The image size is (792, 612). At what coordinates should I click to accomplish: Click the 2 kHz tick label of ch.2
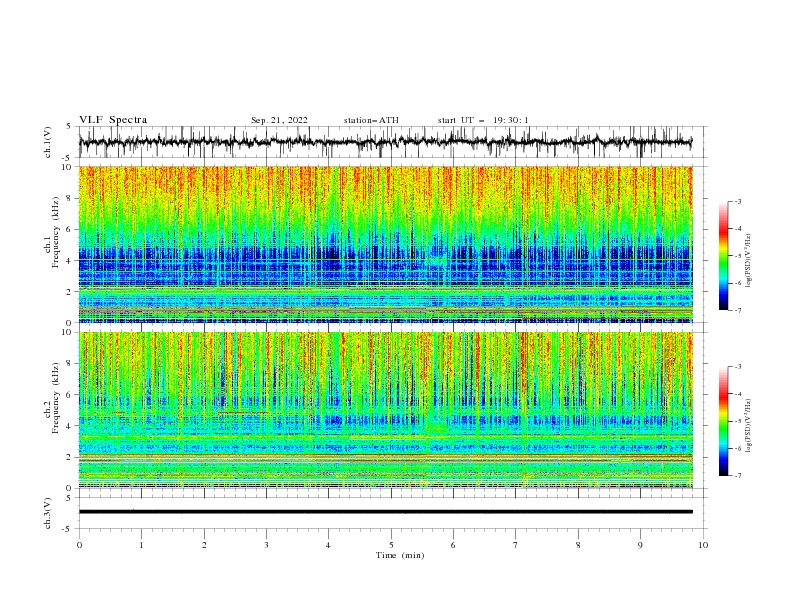(70, 457)
